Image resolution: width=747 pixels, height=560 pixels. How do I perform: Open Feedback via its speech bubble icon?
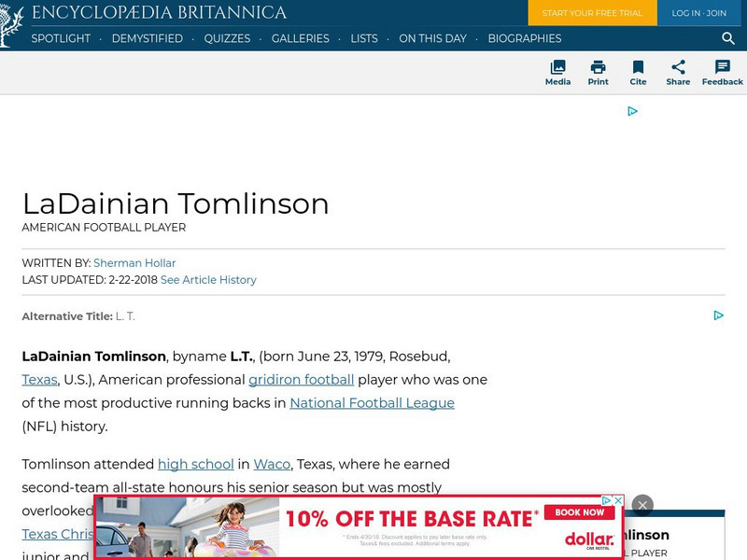pos(722,67)
